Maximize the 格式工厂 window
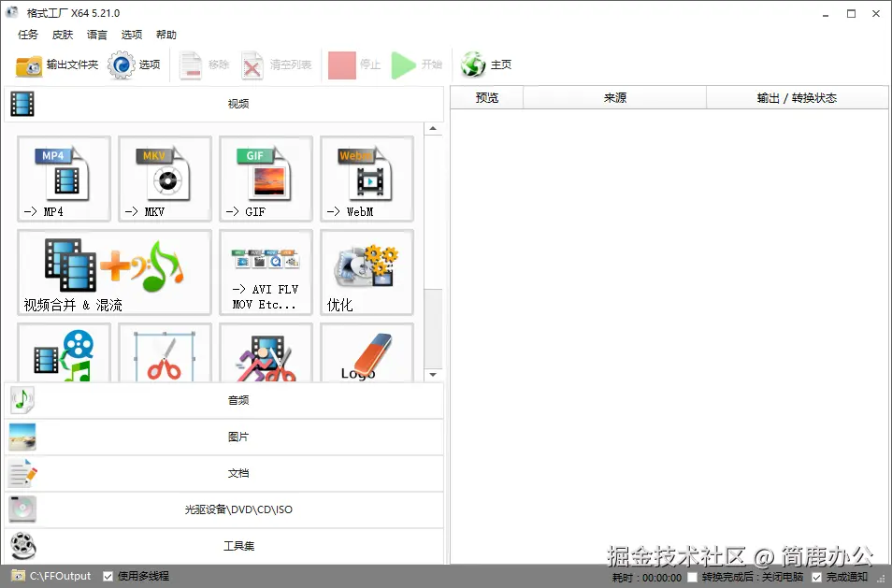The width and height of the screenshot is (892, 588). coord(851,14)
